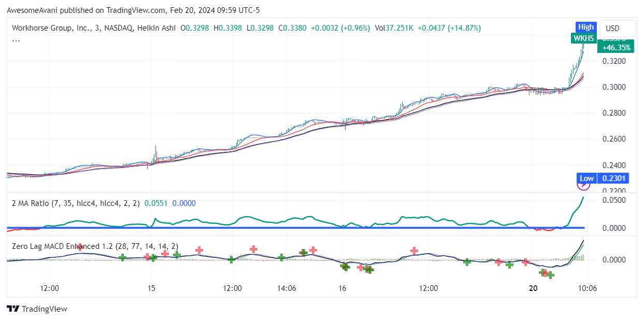Click the purple lightning circle icon

tap(583, 184)
